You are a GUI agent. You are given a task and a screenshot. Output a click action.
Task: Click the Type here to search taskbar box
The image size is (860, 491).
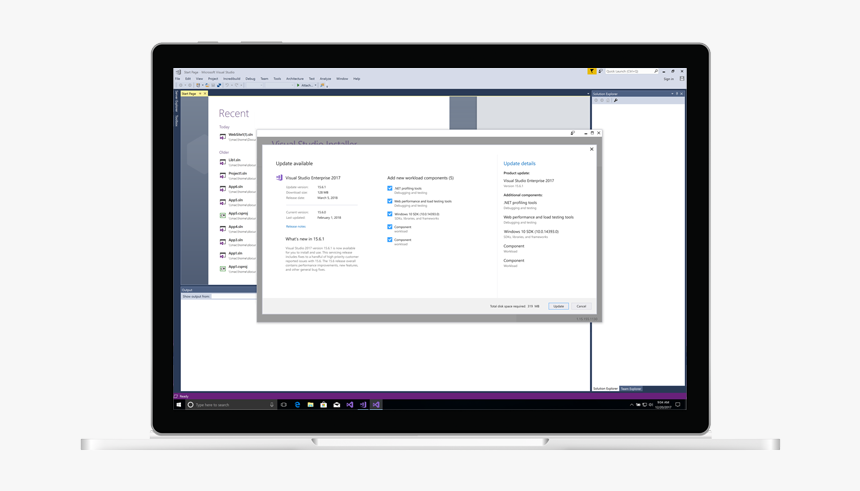point(230,405)
